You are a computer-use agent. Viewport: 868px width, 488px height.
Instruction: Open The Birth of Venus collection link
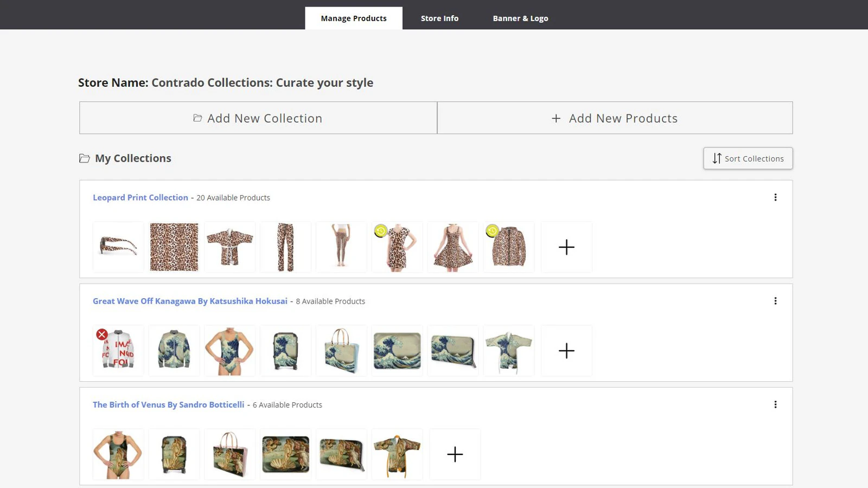(x=169, y=404)
